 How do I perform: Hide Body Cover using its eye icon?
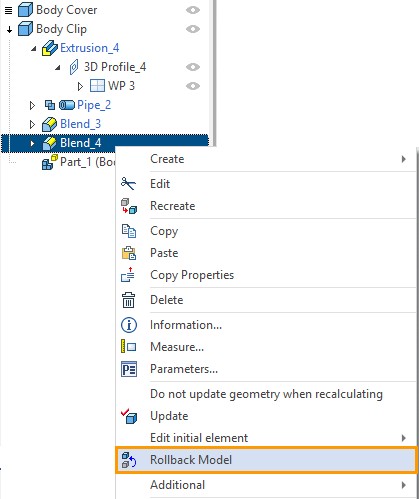(193, 10)
